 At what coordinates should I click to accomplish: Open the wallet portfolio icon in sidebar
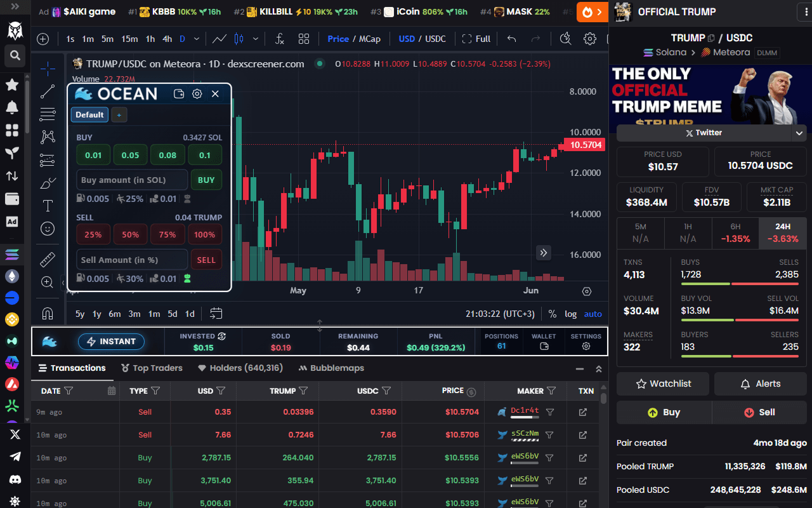click(12, 199)
